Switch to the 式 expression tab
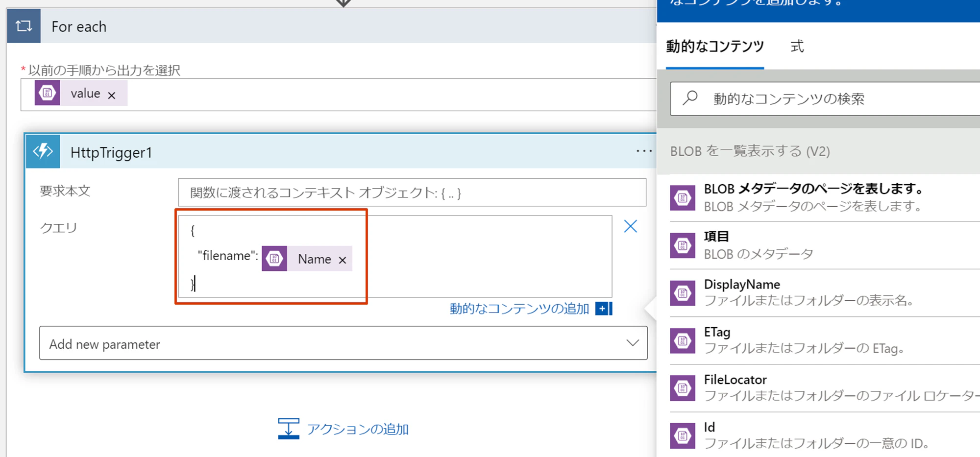Viewport: 980px width, 457px height. 797,47
